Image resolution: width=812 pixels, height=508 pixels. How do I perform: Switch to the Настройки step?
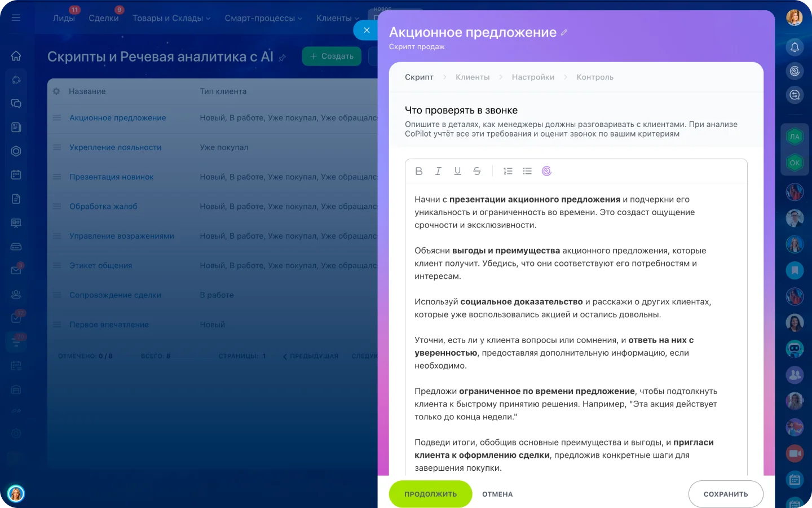click(x=532, y=77)
